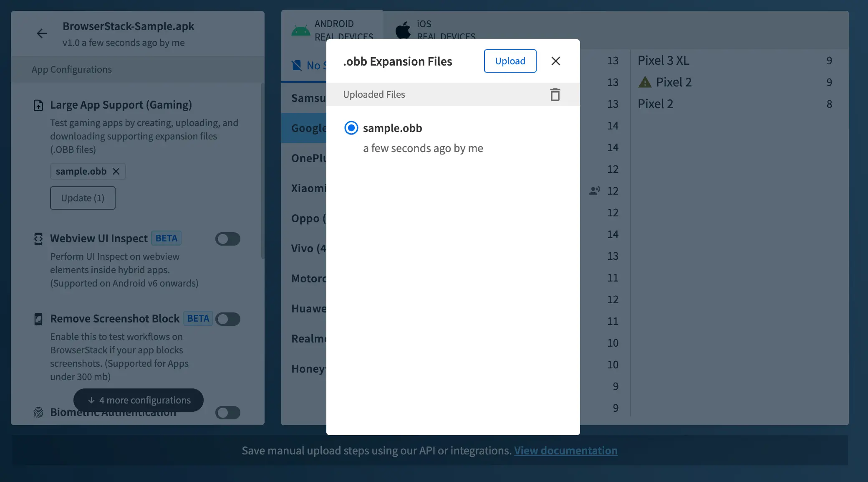Select the sample.obb radio button
The width and height of the screenshot is (868, 482).
(x=351, y=128)
